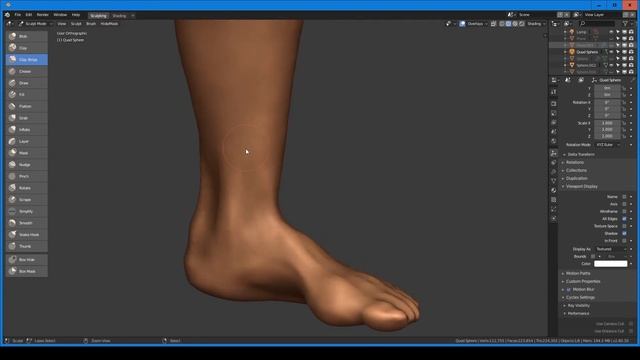Select the Simplify sculpt brush
Image resolution: width=640 pixels, height=360 pixels.
(27, 211)
